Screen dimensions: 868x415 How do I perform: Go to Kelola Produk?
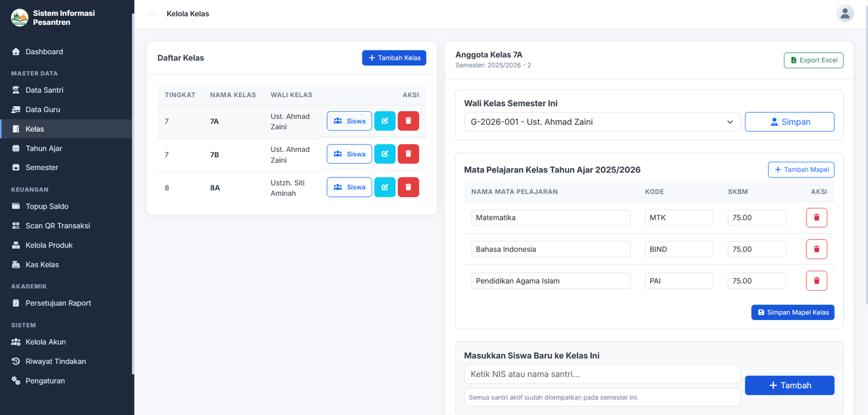tap(66, 245)
